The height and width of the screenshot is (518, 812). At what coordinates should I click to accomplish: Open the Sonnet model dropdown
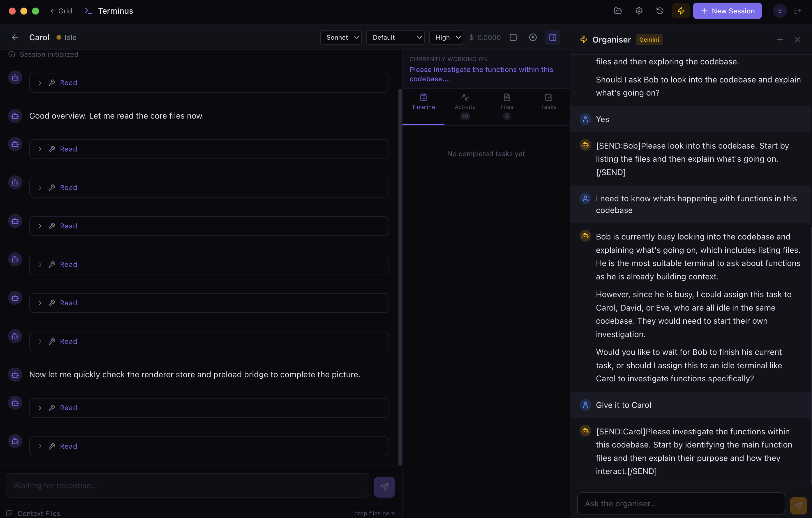[x=340, y=37]
